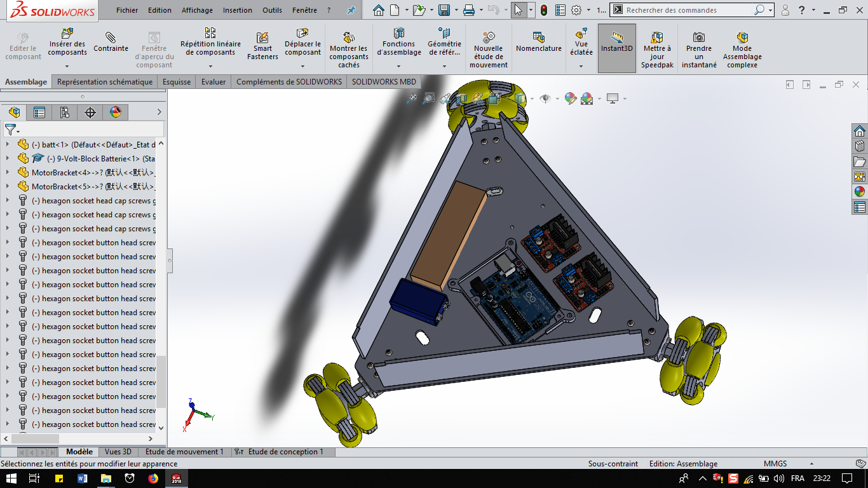Open dropdown under Fonctions d'assemblage
Screen dimensions: 868x488
(398, 66)
